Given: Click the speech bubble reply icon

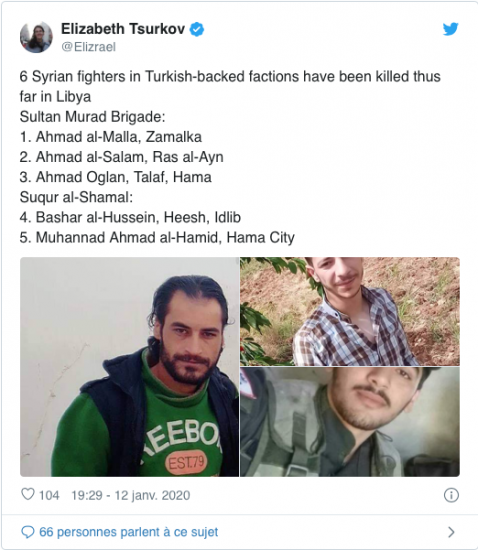Looking at the screenshot, I should pos(28,532).
